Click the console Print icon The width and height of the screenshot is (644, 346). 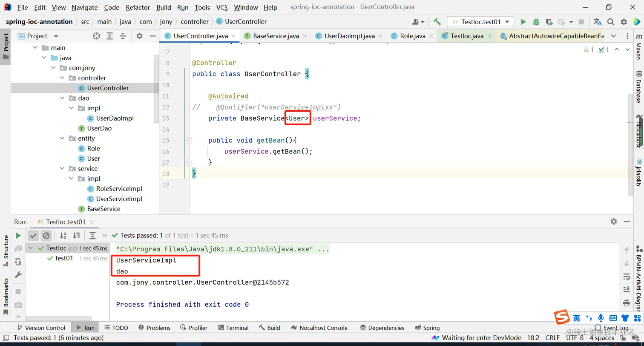(x=627, y=303)
